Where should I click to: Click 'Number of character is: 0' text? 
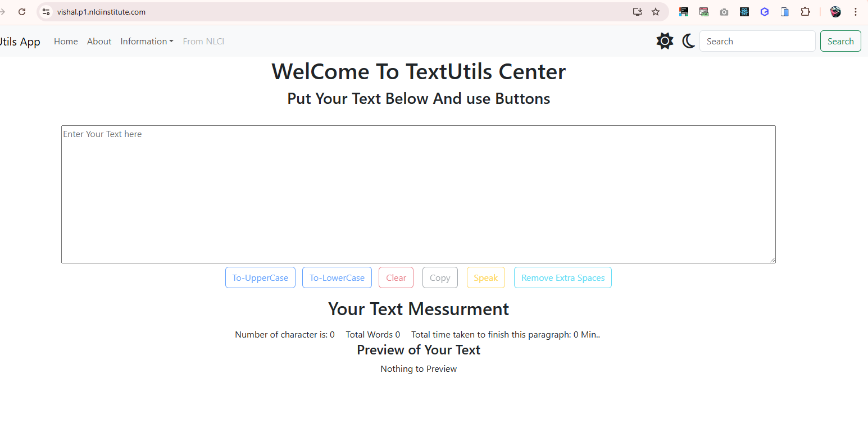tap(285, 335)
